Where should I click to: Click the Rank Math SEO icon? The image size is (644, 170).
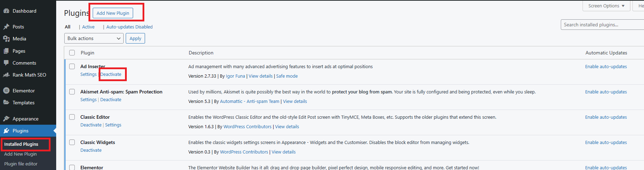6,75
